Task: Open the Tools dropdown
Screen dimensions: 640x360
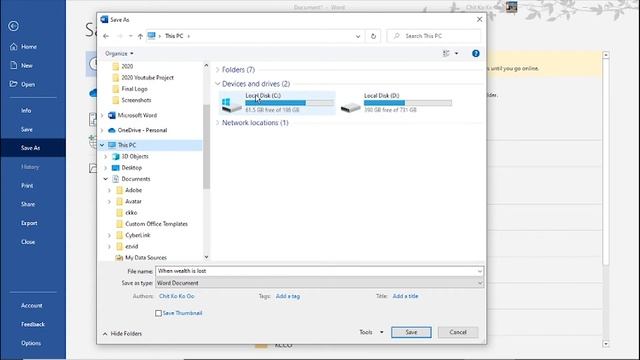Action: (371, 332)
